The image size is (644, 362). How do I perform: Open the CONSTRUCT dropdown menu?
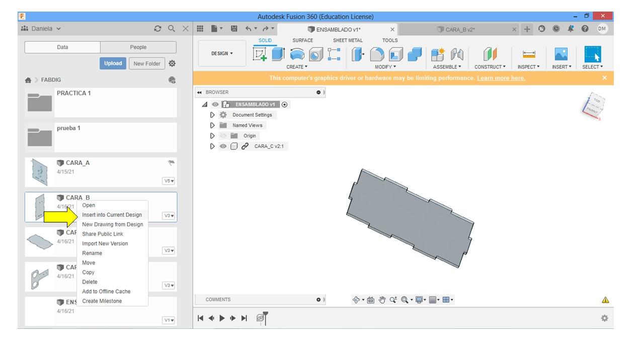click(490, 67)
